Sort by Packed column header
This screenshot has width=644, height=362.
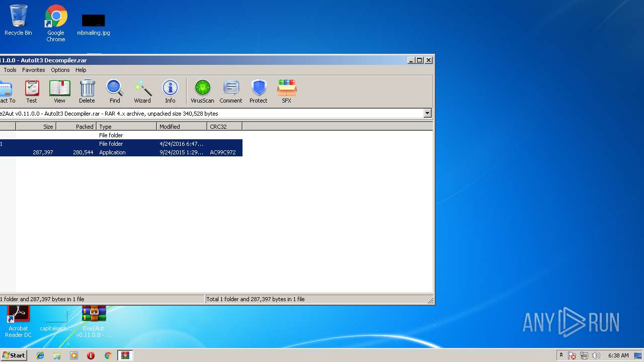76,126
